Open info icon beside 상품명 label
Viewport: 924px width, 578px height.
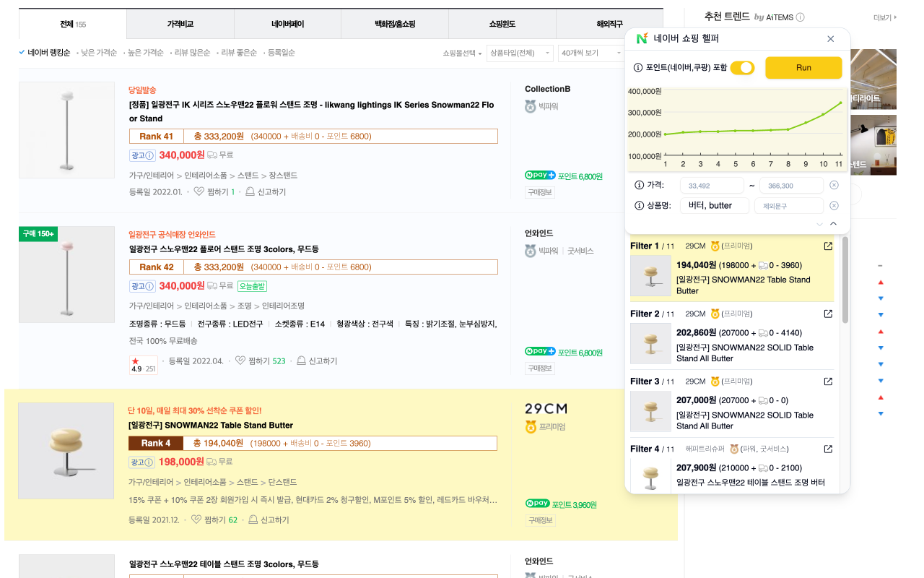[x=638, y=206]
